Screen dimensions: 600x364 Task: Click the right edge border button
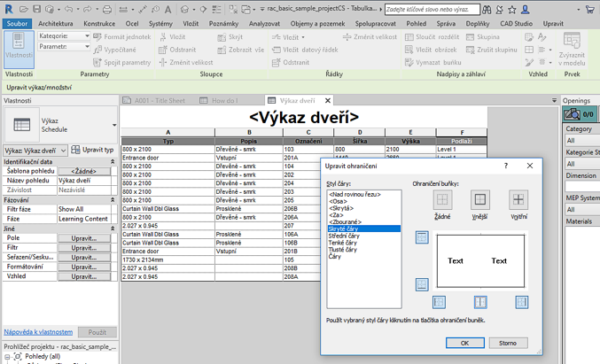(521, 303)
